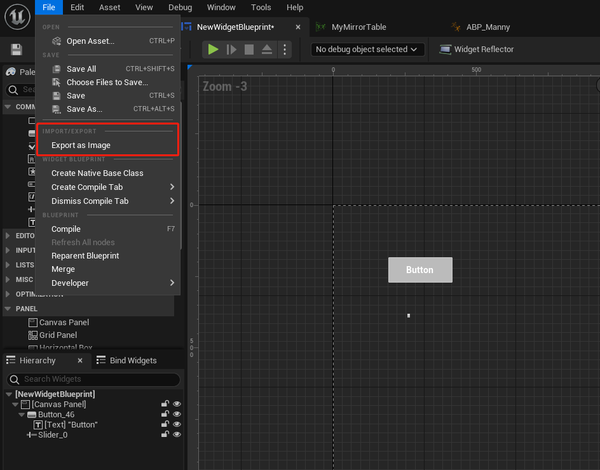Click the Widget Reflector toolbar button

click(476, 49)
